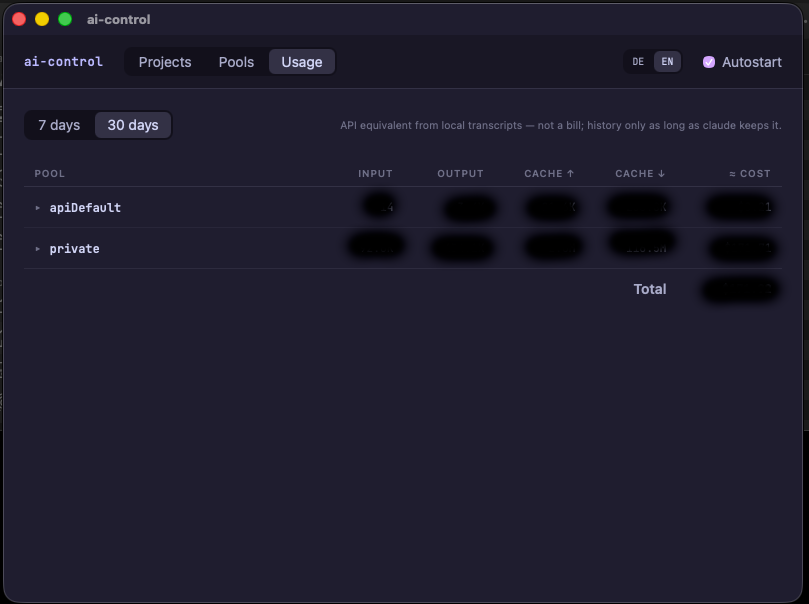Click the ai-control window title
The width and height of the screenshot is (809, 604).
click(119, 20)
